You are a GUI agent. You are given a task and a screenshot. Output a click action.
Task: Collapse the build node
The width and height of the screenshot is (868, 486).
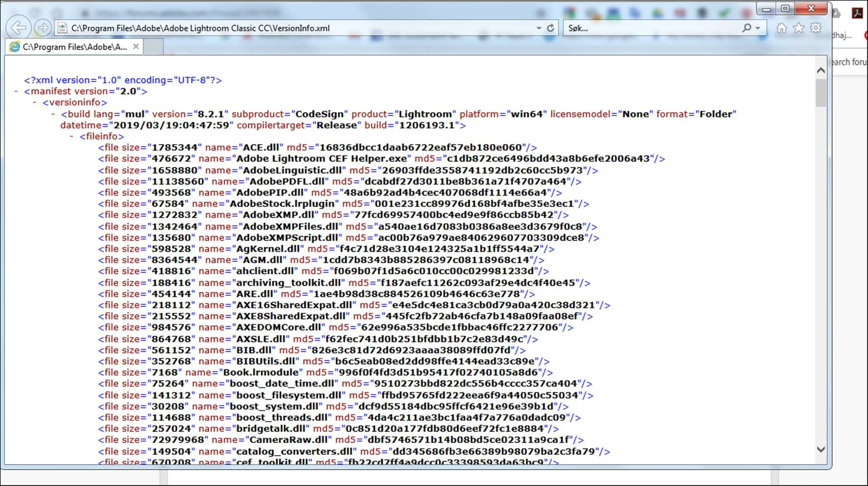[53, 114]
